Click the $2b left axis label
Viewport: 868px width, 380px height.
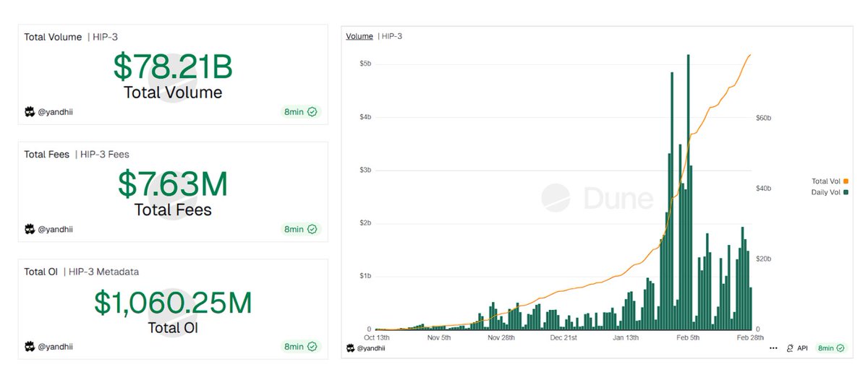(365, 223)
